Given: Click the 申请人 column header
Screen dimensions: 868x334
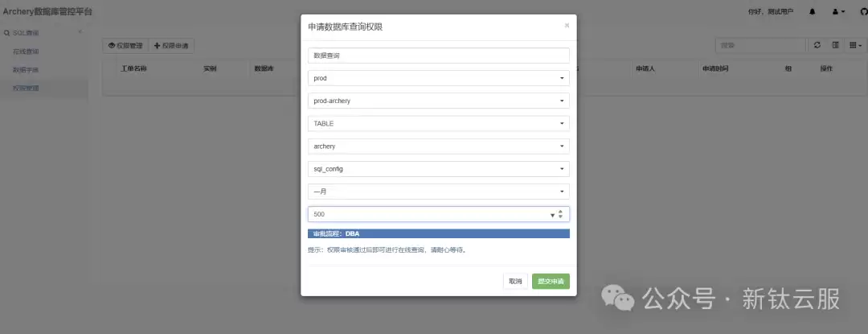Looking at the screenshot, I should [645, 68].
